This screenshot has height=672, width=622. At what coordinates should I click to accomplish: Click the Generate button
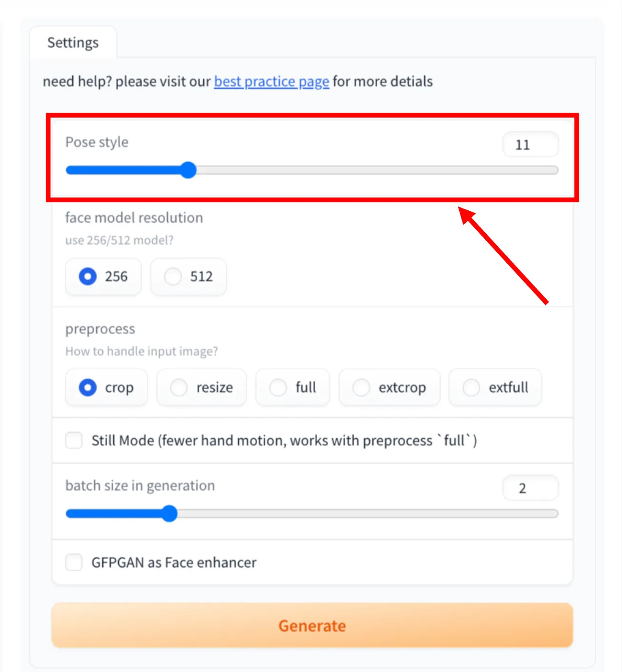click(312, 625)
